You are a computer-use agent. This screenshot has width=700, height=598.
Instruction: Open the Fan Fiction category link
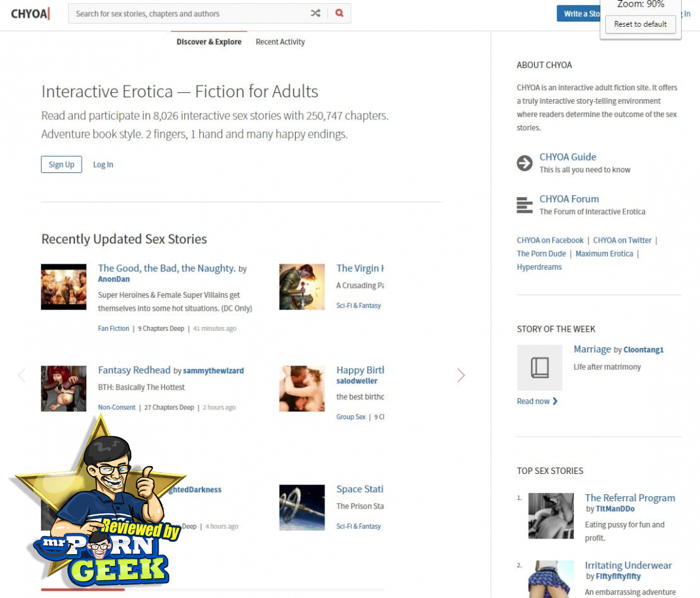click(x=114, y=328)
